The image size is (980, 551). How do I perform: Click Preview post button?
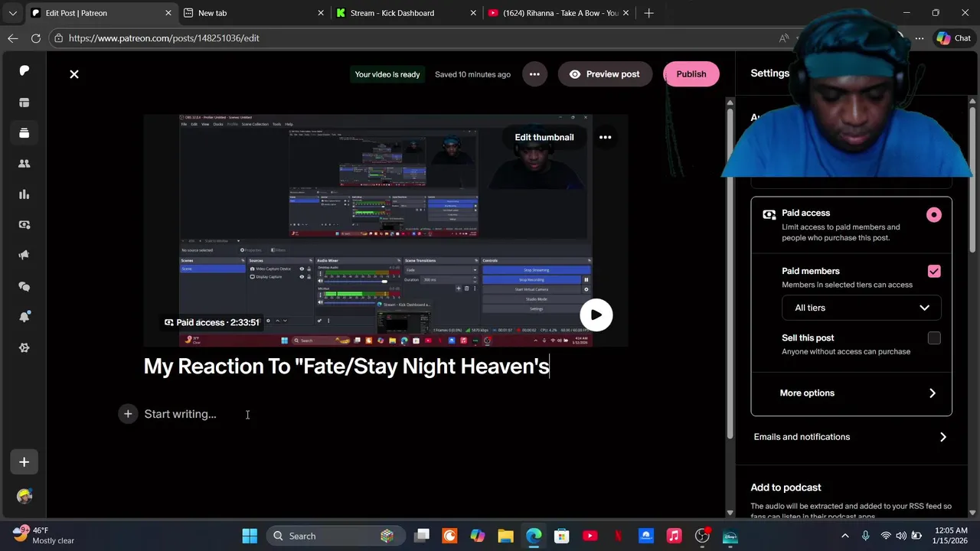(x=605, y=74)
